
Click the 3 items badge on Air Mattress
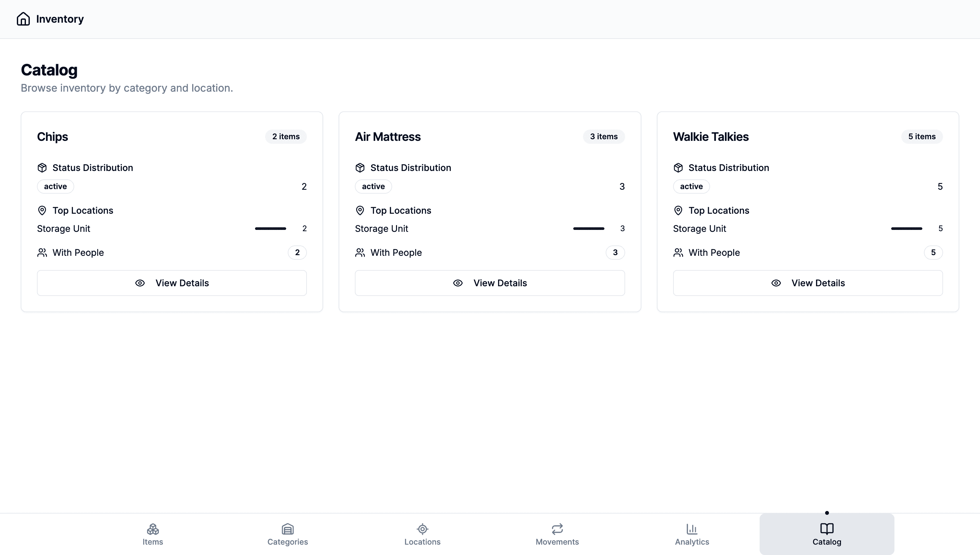(603, 136)
